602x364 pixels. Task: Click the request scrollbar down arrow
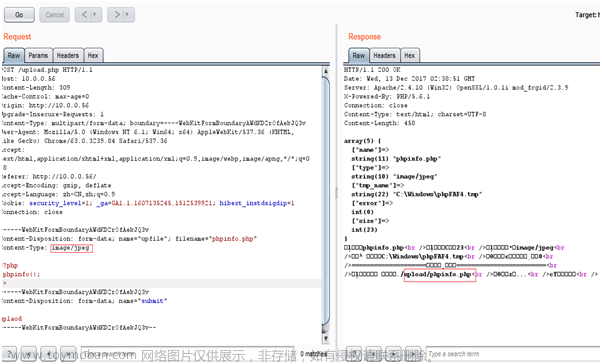click(x=326, y=338)
